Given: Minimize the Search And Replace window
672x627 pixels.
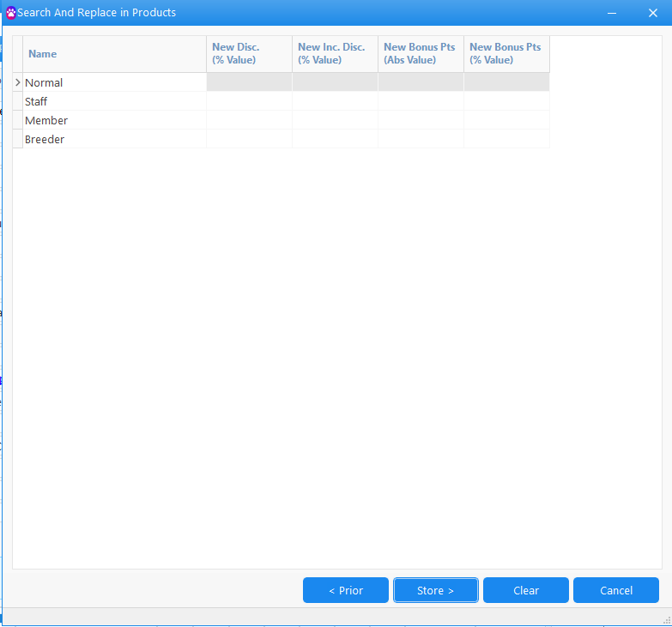Looking at the screenshot, I should pos(612,13).
